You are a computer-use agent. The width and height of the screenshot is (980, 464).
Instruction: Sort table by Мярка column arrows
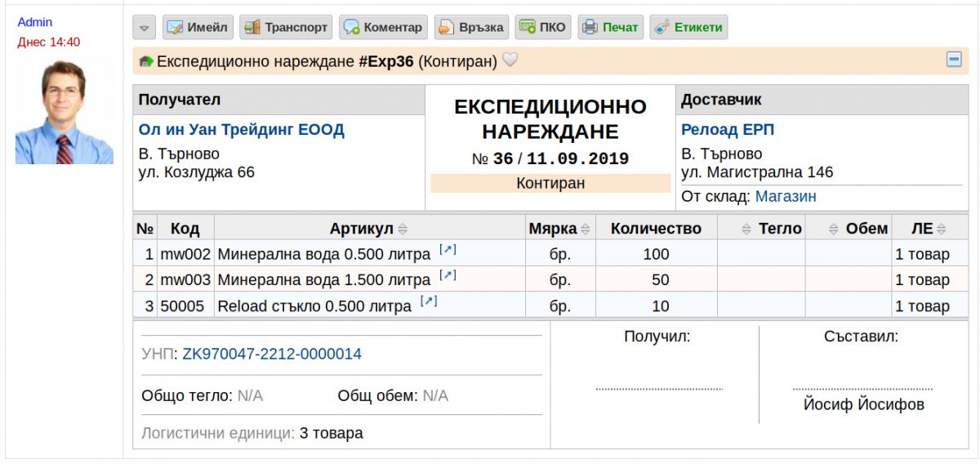click(x=584, y=229)
